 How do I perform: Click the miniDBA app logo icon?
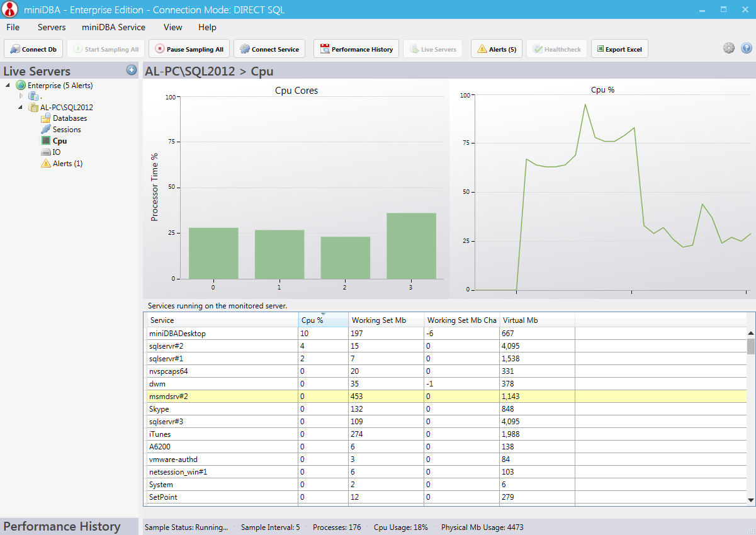[x=10, y=9]
